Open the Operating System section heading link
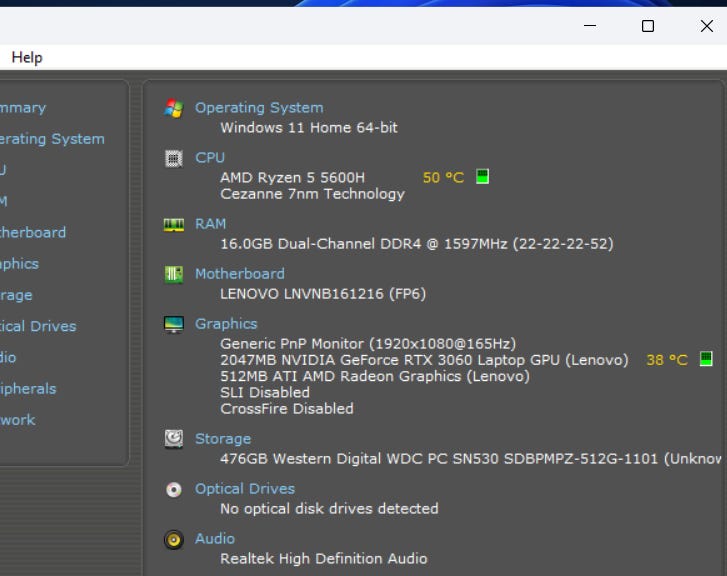The height and width of the screenshot is (576, 727). [259, 108]
